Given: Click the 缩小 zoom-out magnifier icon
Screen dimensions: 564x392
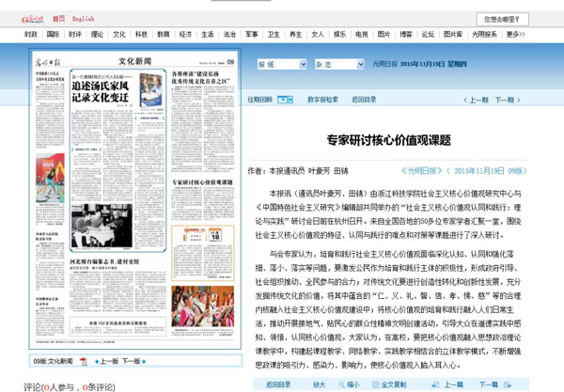Looking at the screenshot, I should tap(340, 384).
